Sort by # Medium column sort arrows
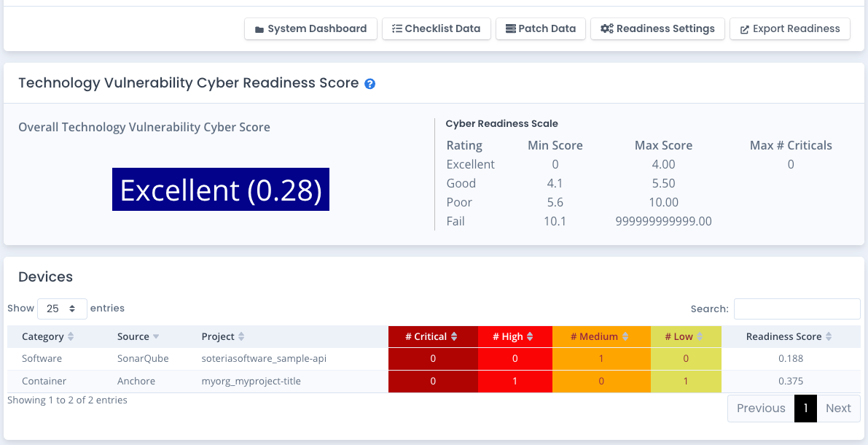 coord(625,336)
